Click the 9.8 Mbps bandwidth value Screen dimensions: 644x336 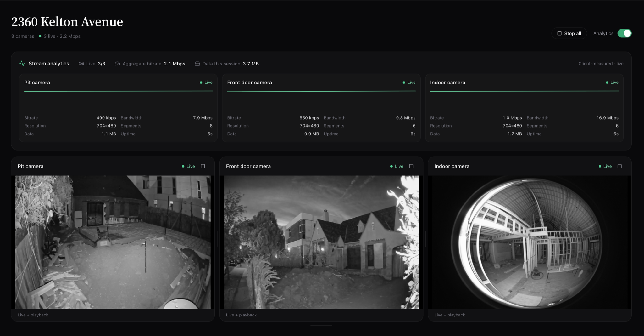point(406,118)
